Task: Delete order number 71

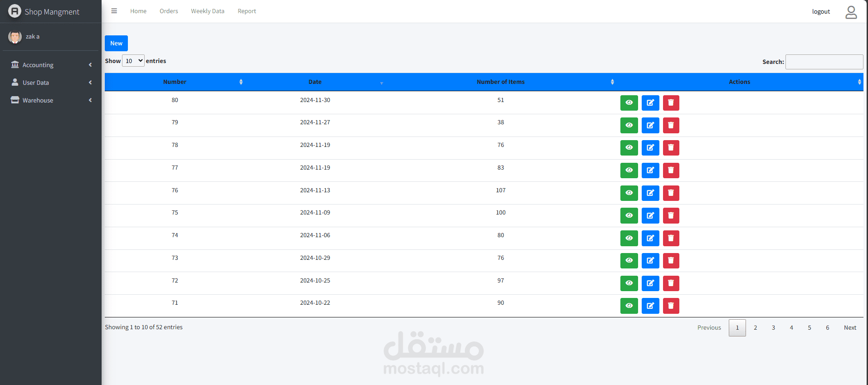Action: click(x=671, y=306)
